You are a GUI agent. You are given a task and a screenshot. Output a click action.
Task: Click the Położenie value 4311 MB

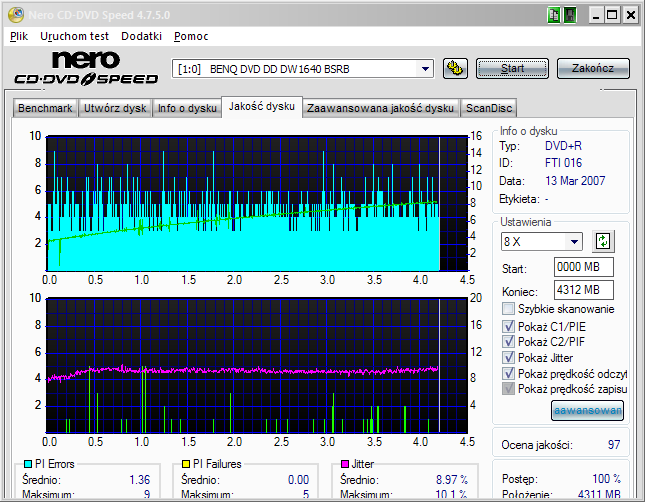click(x=599, y=495)
